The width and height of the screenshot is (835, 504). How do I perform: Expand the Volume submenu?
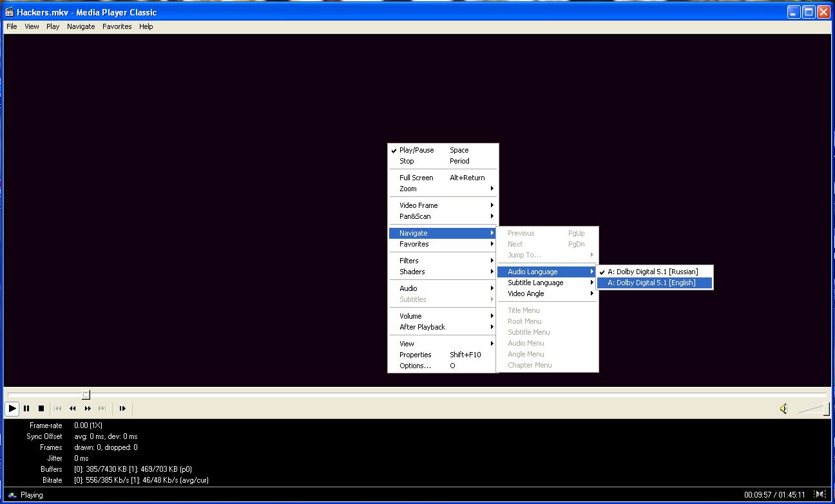(x=443, y=316)
